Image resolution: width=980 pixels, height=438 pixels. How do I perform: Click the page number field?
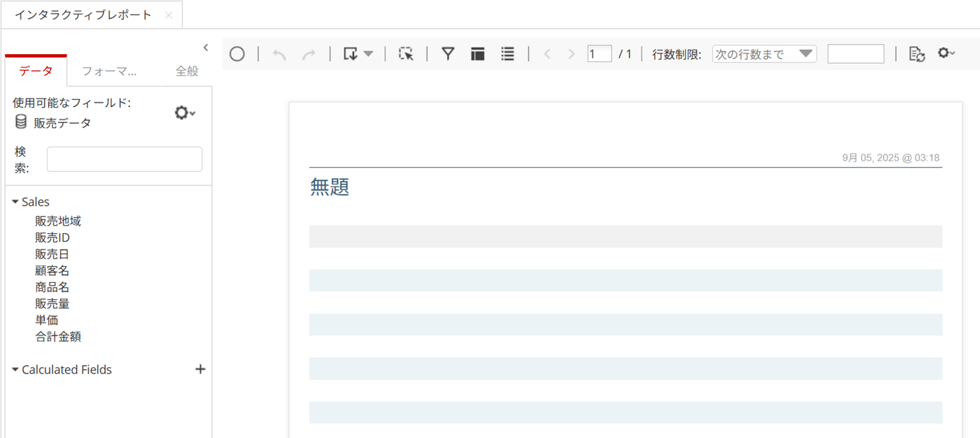[600, 53]
